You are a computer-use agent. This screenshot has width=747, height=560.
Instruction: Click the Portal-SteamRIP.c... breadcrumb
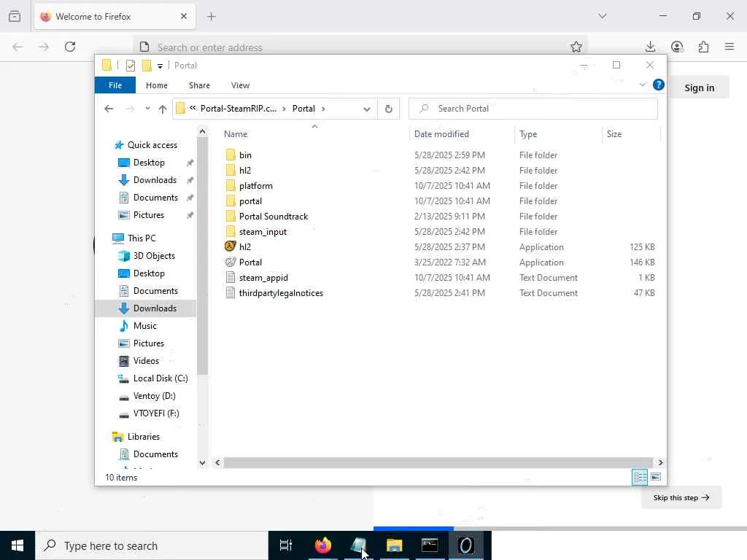click(x=239, y=109)
